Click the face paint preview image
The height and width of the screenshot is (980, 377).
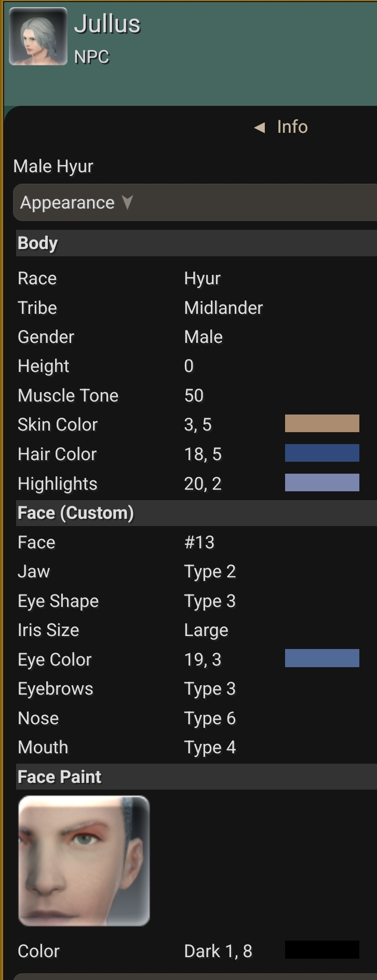[84, 861]
